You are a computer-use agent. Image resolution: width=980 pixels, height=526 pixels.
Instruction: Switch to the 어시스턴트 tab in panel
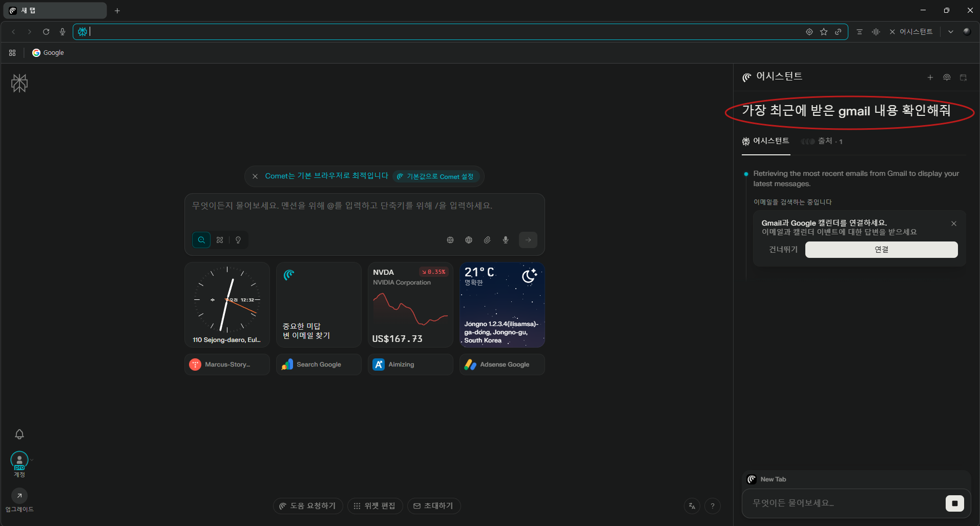(766, 141)
